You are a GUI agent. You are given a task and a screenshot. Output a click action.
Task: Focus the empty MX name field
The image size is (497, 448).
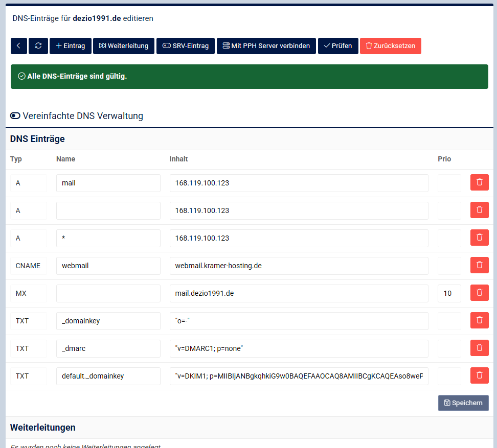[x=108, y=293]
